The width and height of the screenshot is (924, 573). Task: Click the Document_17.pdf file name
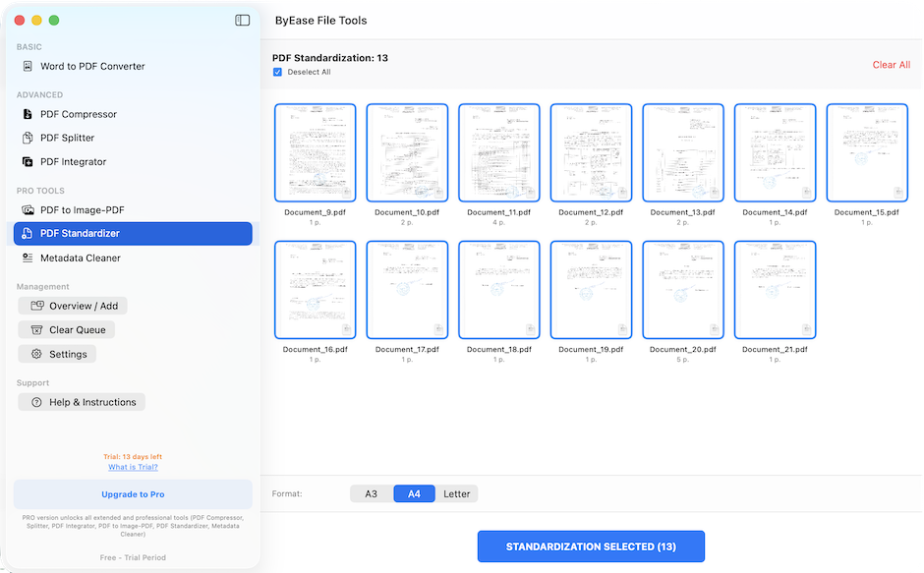(407, 349)
